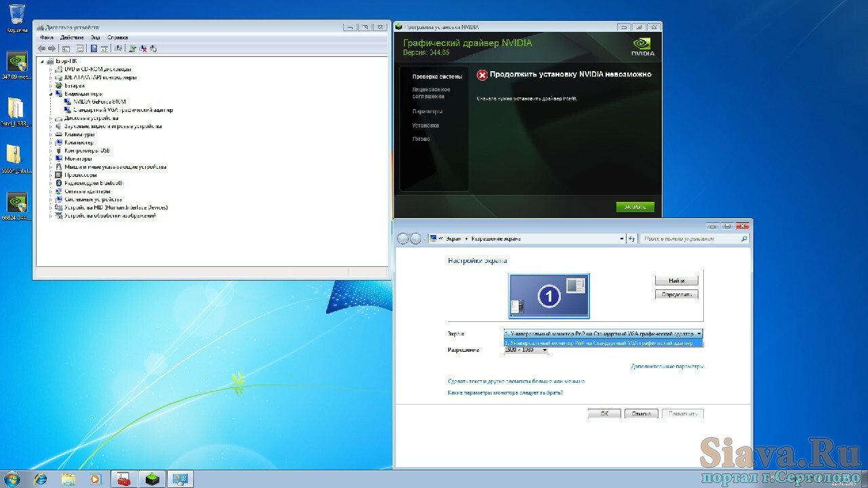Click the search magnifier in control panel box
The image size is (868, 488).
click(744, 239)
